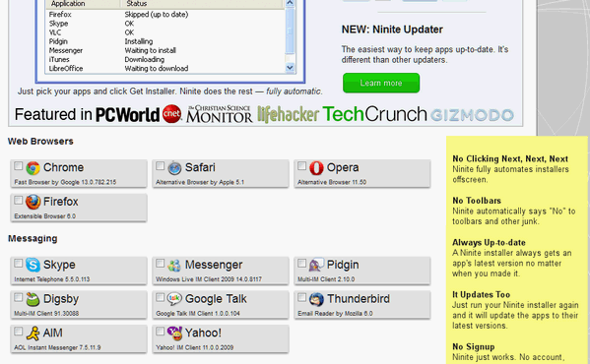Select the Pidgin Installing row
Viewport: 590px width, 364px height.
(165, 41)
